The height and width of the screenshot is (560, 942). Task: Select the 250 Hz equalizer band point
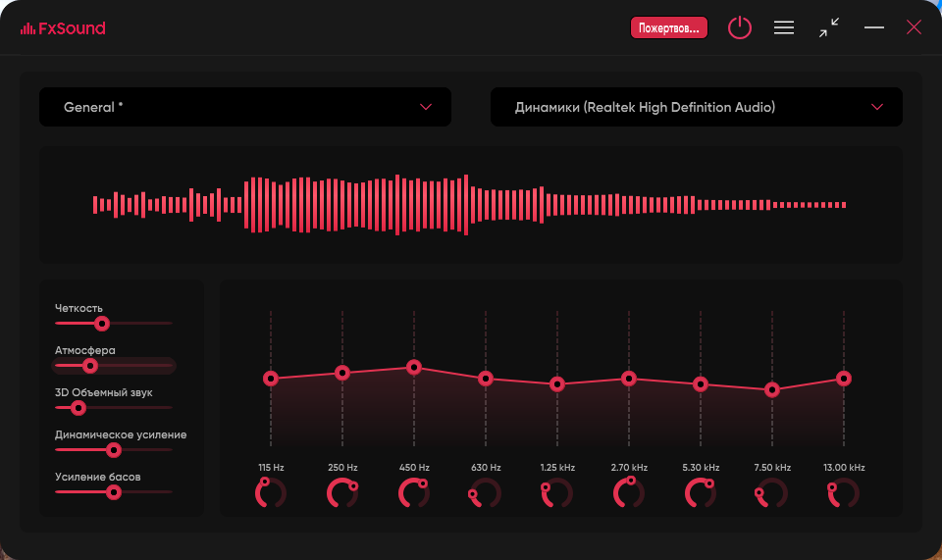342,373
